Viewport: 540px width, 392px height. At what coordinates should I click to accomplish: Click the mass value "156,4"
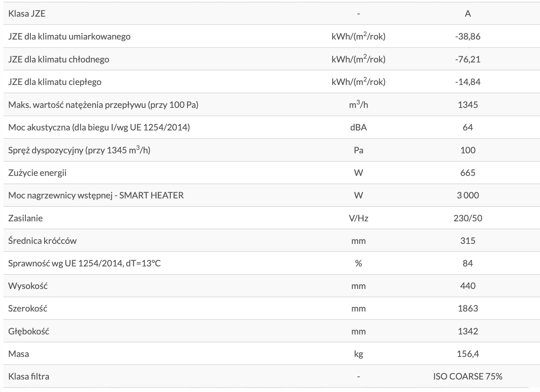click(x=468, y=354)
